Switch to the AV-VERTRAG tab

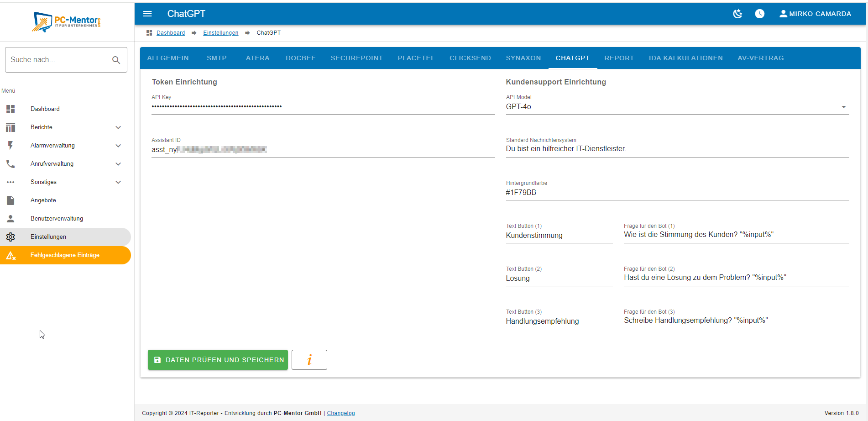point(761,58)
